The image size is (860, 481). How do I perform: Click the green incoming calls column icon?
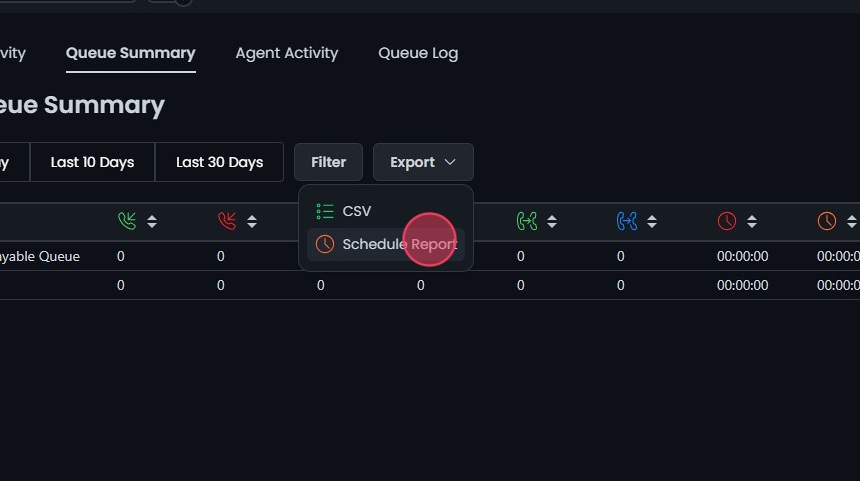coord(127,221)
